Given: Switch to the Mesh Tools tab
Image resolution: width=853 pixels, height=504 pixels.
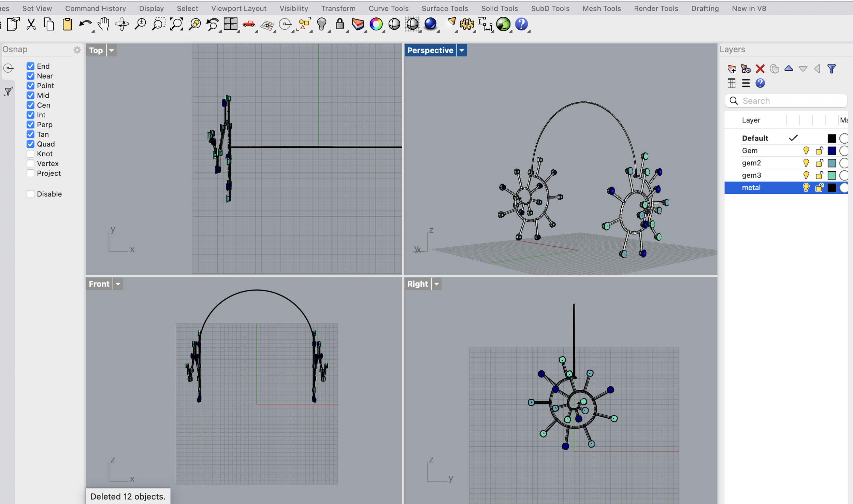Looking at the screenshot, I should click(x=602, y=8).
